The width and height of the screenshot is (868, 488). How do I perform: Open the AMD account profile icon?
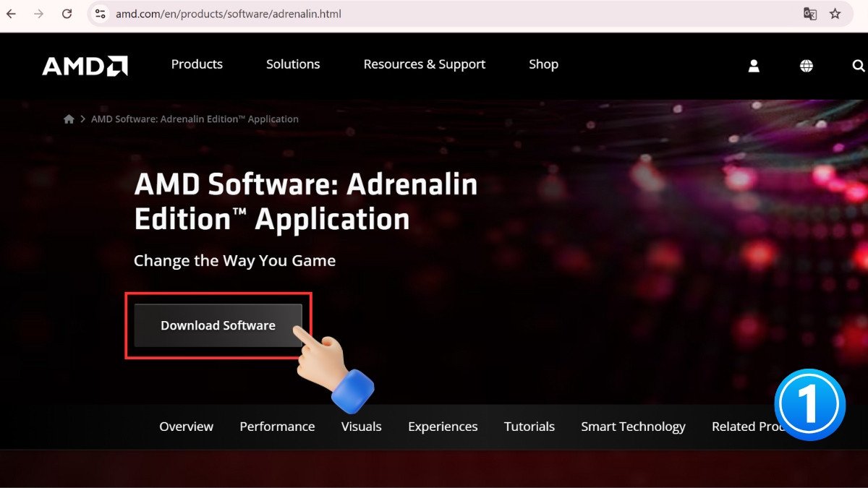tap(754, 65)
